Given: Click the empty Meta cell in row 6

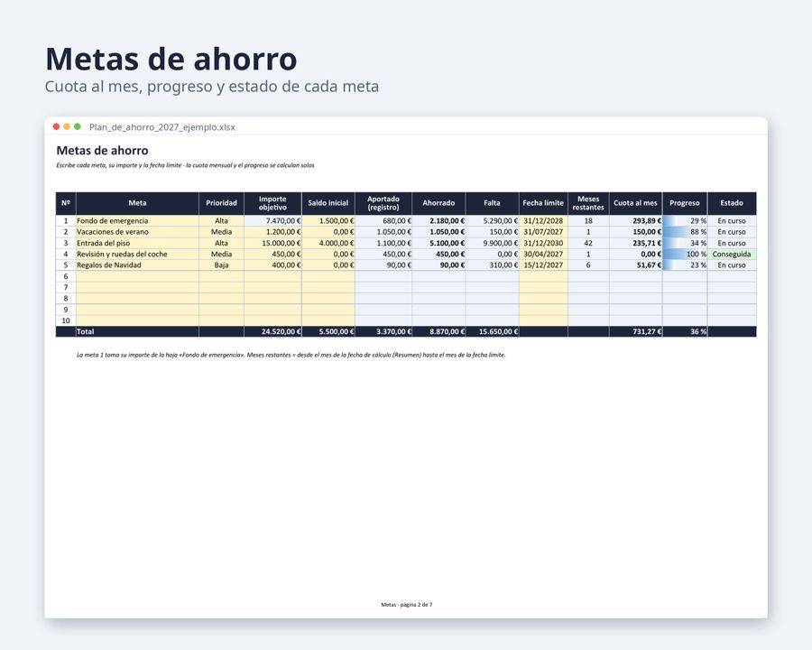Looking at the screenshot, I should (137, 276).
